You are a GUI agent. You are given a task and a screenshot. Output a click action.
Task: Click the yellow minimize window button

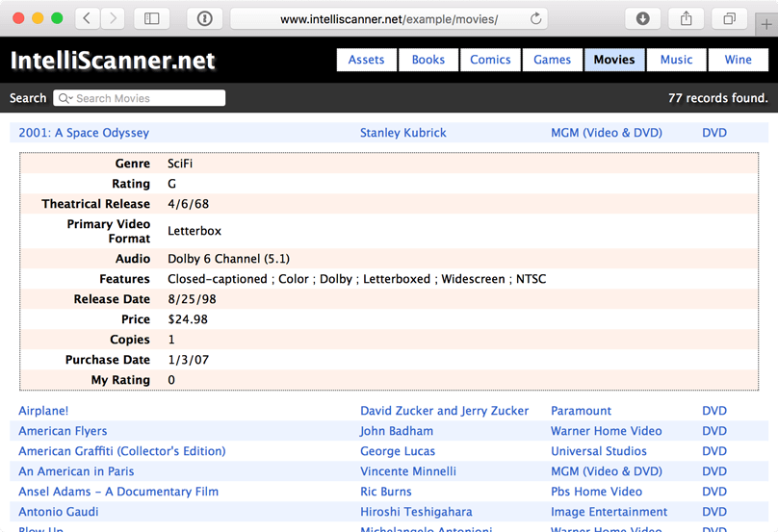[38, 18]
